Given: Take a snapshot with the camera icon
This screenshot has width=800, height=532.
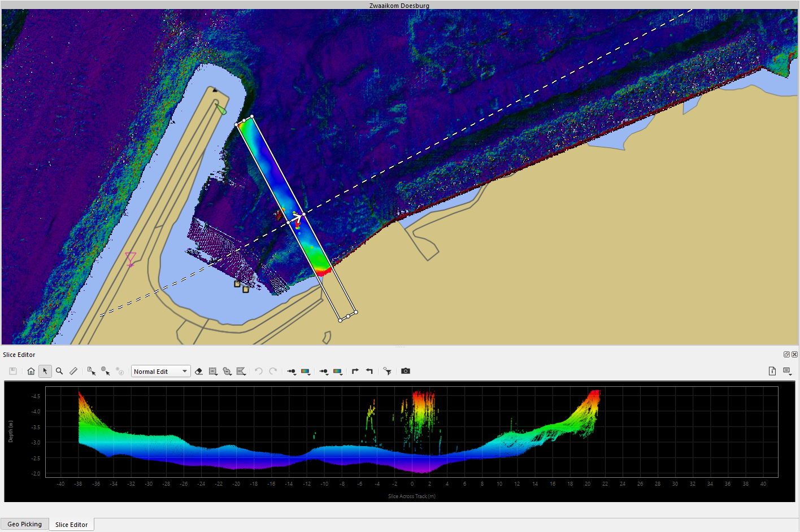Looking at the screenshot, I should pyautogui.click(x=406, y=371).
